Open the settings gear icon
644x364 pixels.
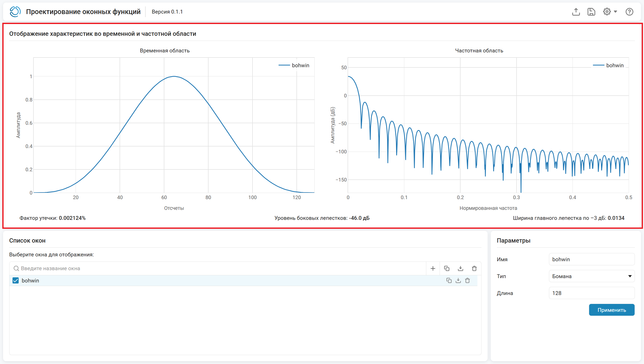click(607, 12)
